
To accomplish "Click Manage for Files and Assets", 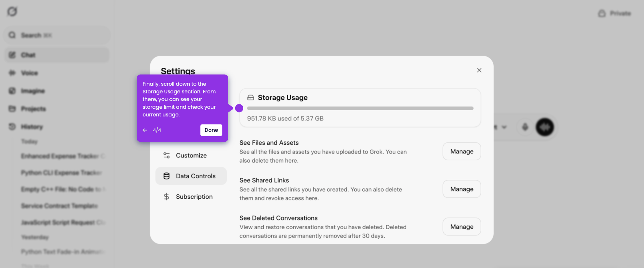I will tap(462, 152).
